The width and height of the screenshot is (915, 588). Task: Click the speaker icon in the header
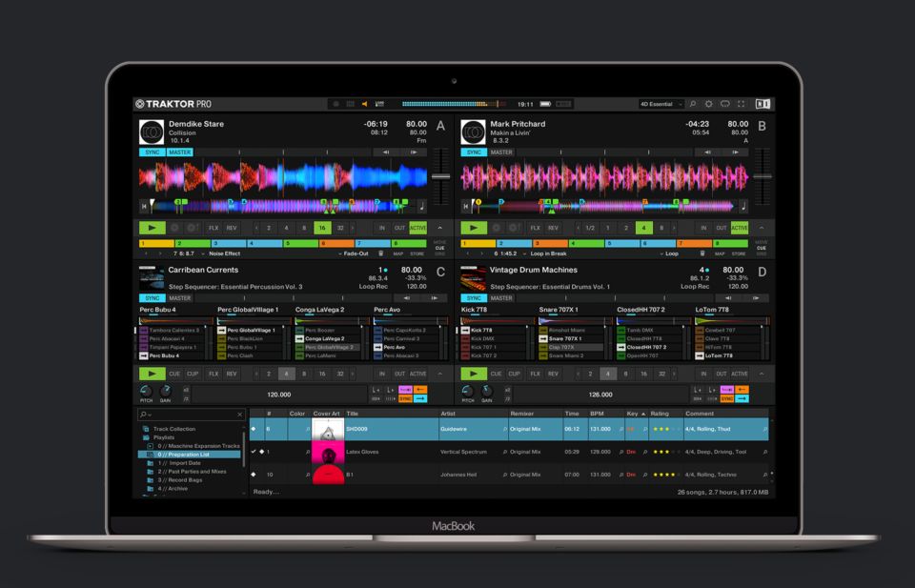click(x=364, y=103)
